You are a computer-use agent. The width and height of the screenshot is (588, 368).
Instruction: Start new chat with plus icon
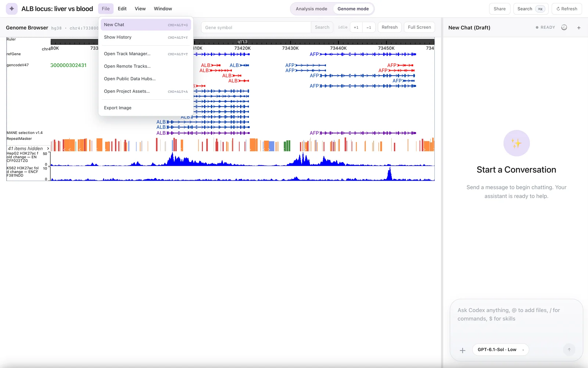(579, 28)
